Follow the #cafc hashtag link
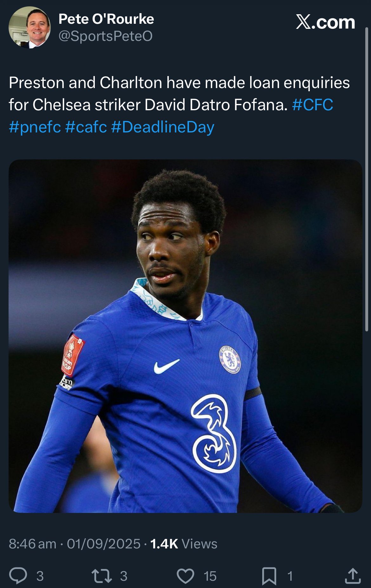 (86, 127)
